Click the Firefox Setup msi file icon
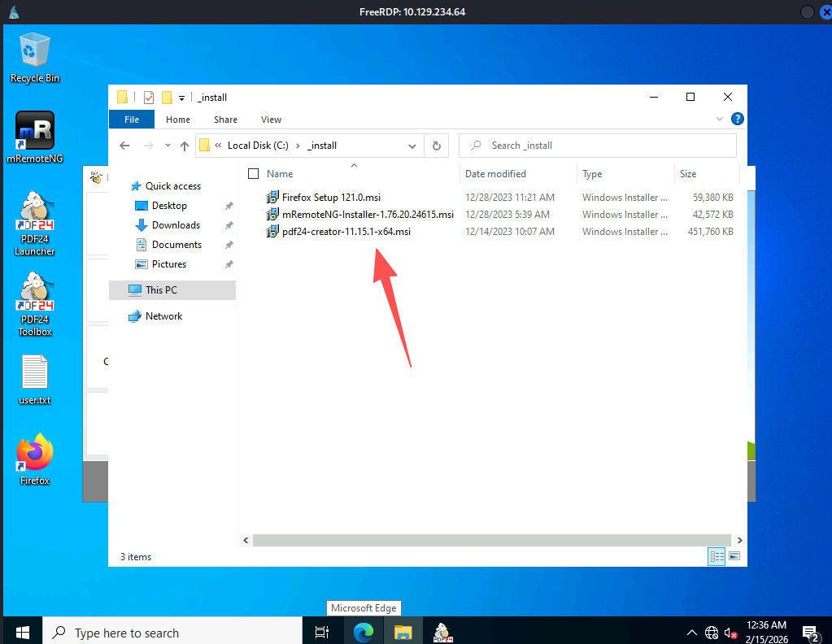Viewport: 832px width, 644px height. [272, 198]
